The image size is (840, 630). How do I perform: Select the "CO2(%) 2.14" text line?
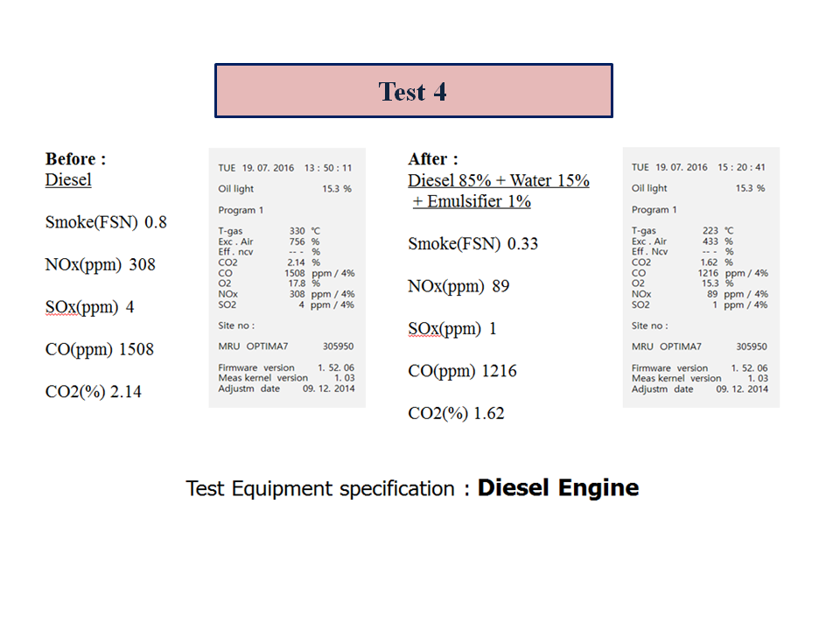click(x=93, y=392)
